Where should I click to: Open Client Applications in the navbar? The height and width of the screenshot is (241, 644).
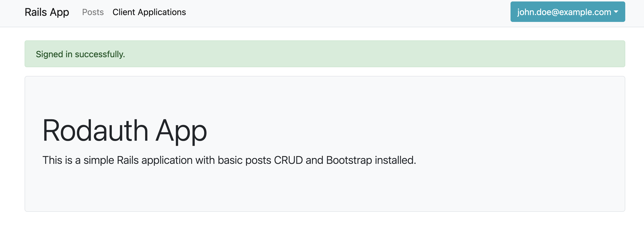click(x=149, y=12)
